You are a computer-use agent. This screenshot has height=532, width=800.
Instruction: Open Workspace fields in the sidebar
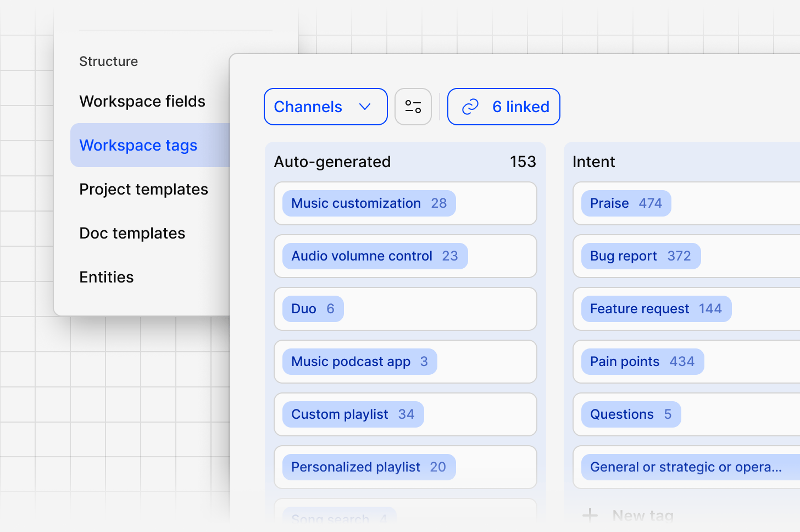[142, 101]
